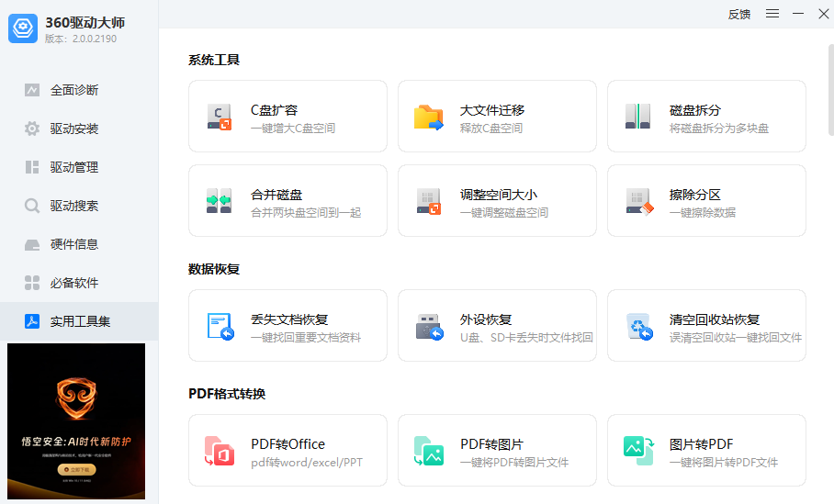Click the 图片转PDF icon
Viewport: 834px width, 504px height.
click(638, 451)
